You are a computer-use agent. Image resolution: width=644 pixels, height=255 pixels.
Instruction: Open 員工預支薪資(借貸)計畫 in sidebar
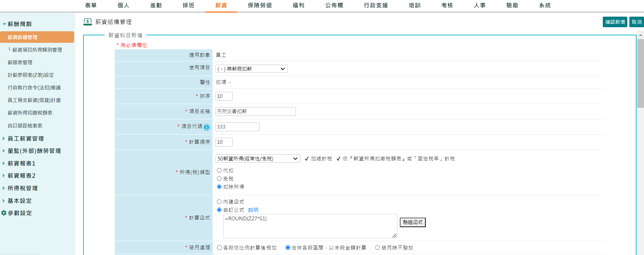[34, 100]
